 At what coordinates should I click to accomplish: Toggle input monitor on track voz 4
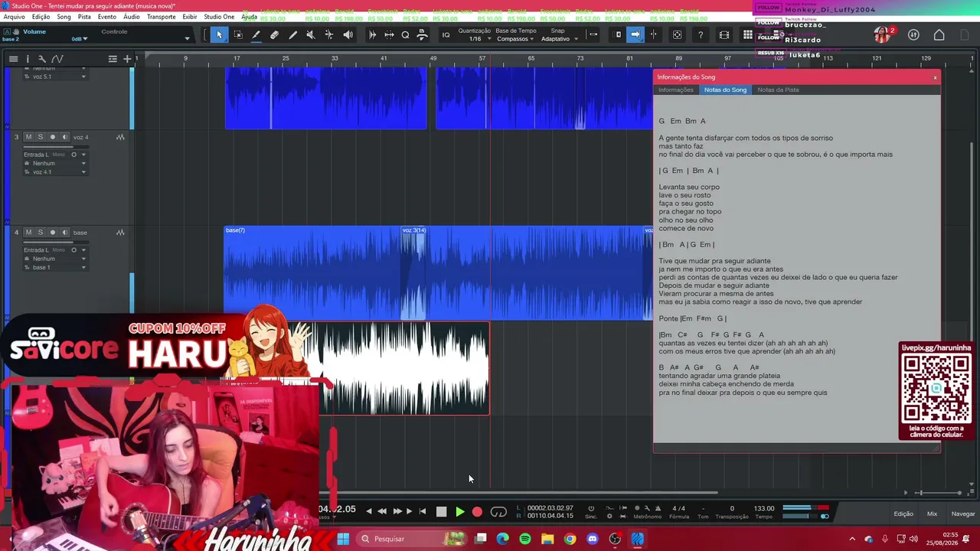[x=64, y=137]
